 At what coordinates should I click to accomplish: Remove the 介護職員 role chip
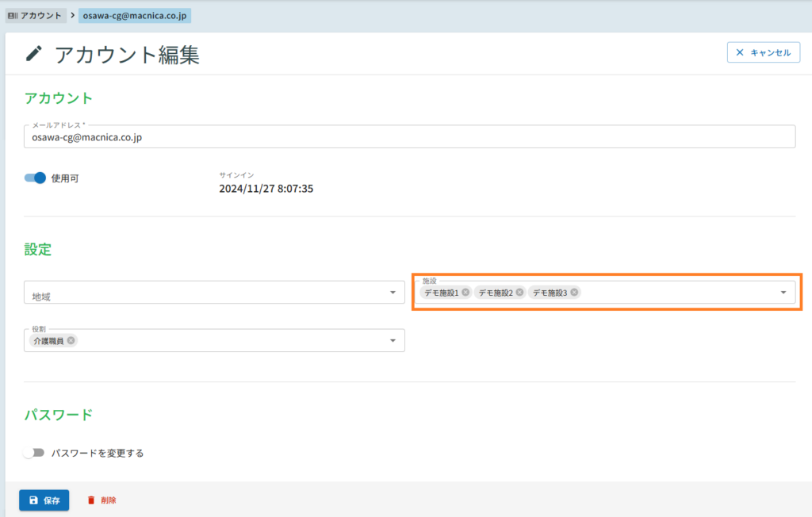(x=71, y=341)
